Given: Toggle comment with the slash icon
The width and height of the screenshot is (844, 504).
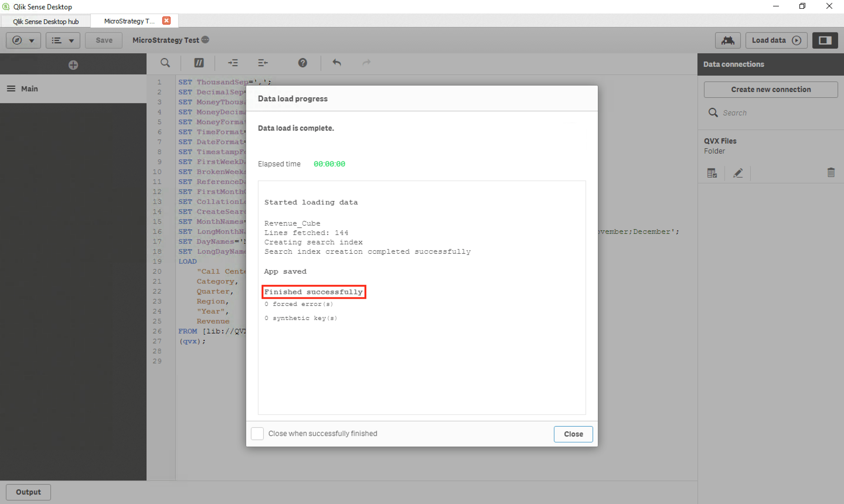Looking at the screenshot, I should 199,63.
